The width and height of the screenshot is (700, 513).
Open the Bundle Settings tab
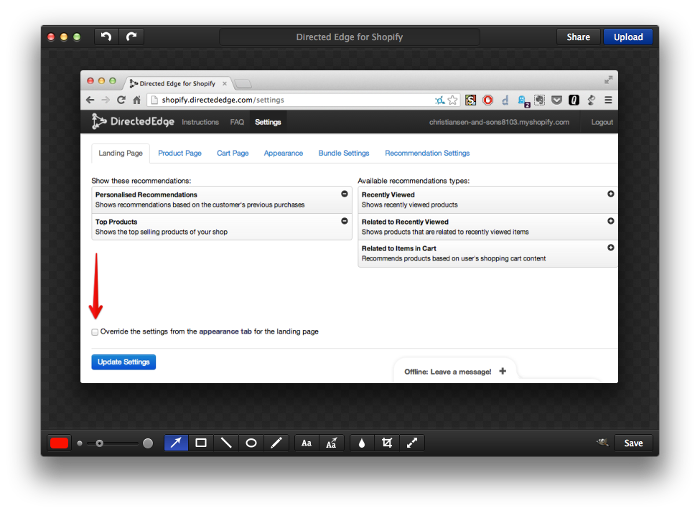pyautogui.click(x=344, y=153)
